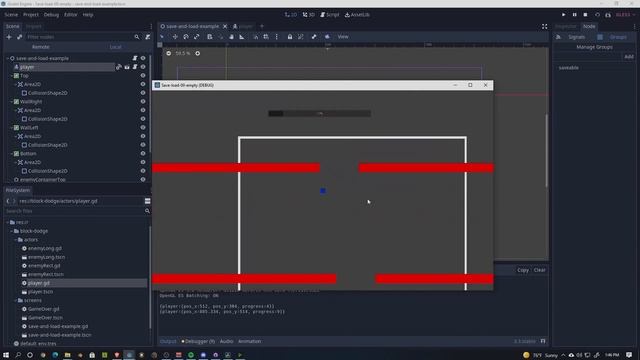Image resolution: width=640 pixels, height=360 pixels.
Task: Click the Manage Groups button
Action: pos(594,47)
